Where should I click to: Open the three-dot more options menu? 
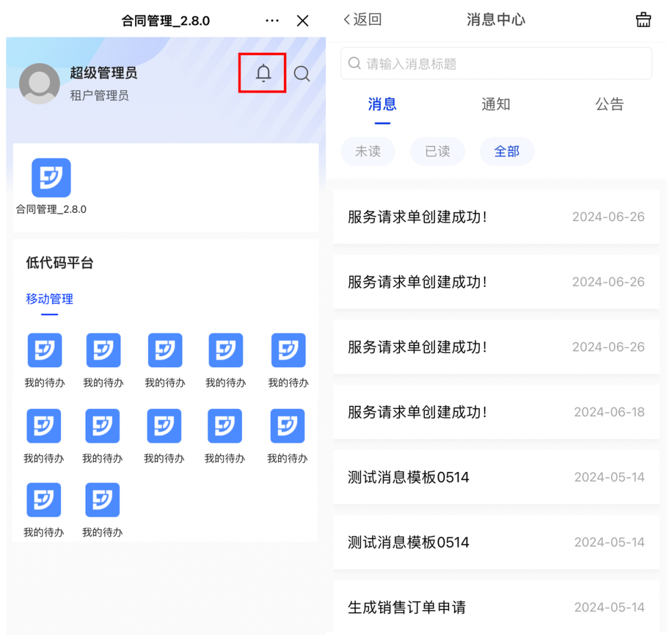pyautogui.click(x=272, y=21)
